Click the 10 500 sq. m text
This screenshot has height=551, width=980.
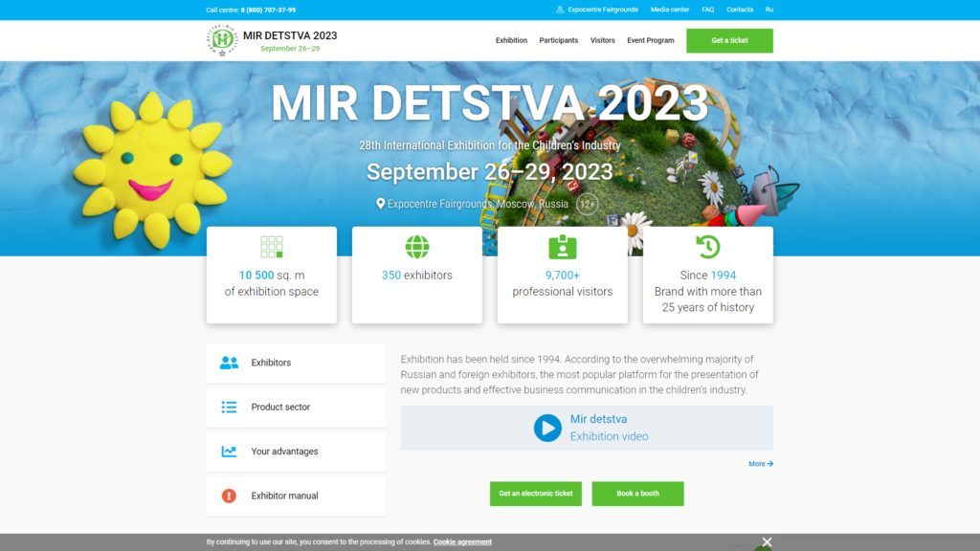[272, 275]
